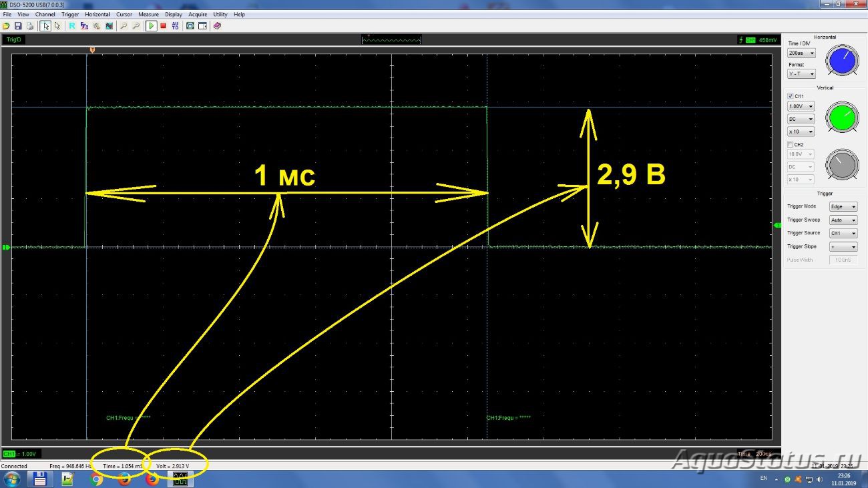Expand the Trigger Slope dropdown
The image size is (868, 488).
pyautogui.click(x=843, y=247)
